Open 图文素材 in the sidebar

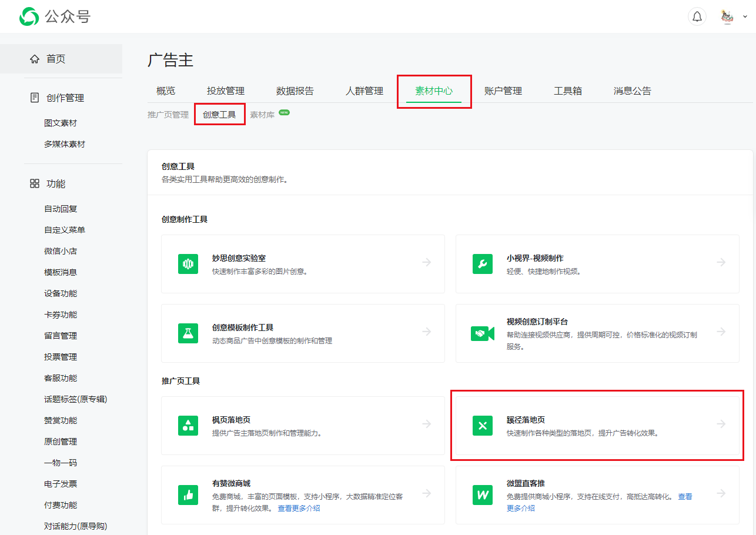tap(61, 123)
